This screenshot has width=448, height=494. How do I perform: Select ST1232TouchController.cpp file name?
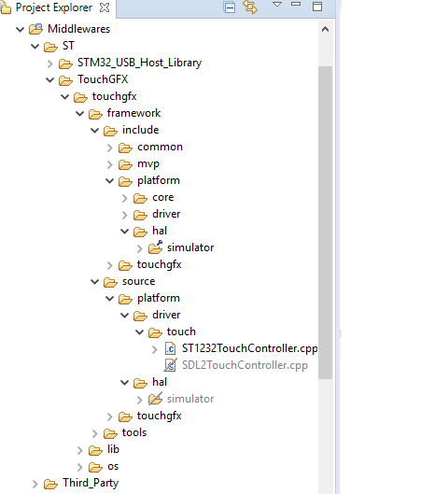coord(249,348)
